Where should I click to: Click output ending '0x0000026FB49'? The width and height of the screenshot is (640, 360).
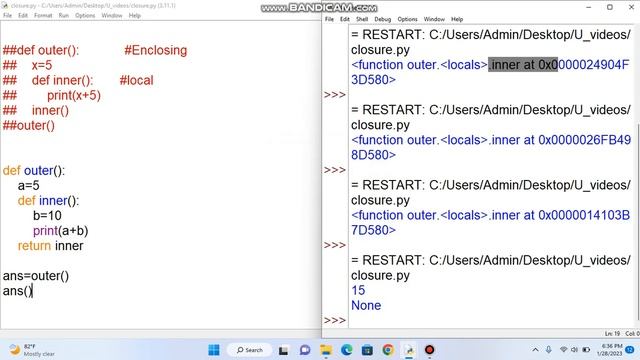pos(491,140)
